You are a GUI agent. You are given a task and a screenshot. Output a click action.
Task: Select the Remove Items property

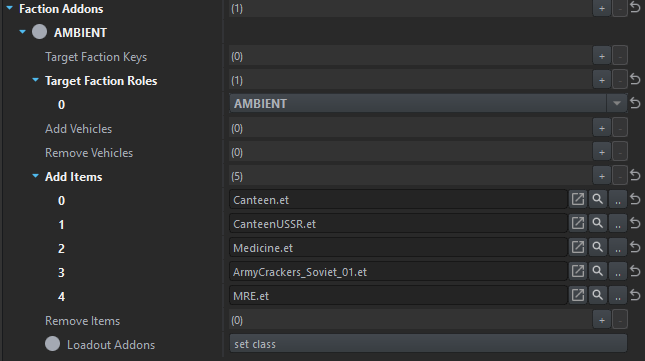point(82,321)
